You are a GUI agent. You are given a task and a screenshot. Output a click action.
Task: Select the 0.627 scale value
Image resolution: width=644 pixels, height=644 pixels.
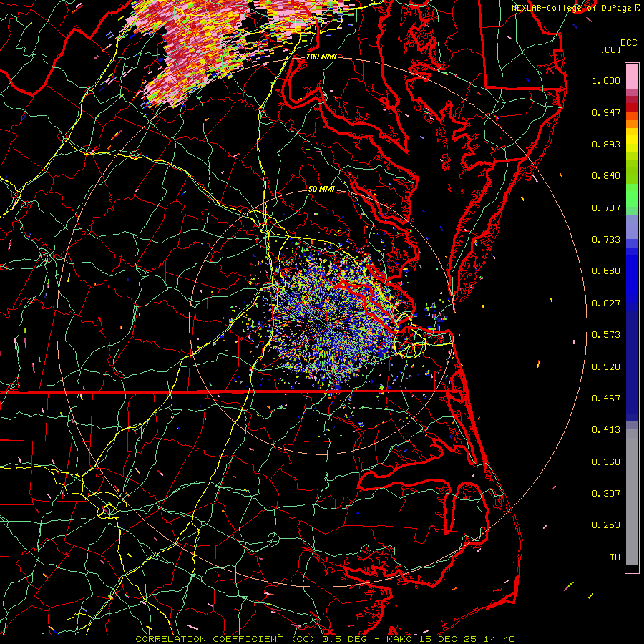[x=606, y=303]
